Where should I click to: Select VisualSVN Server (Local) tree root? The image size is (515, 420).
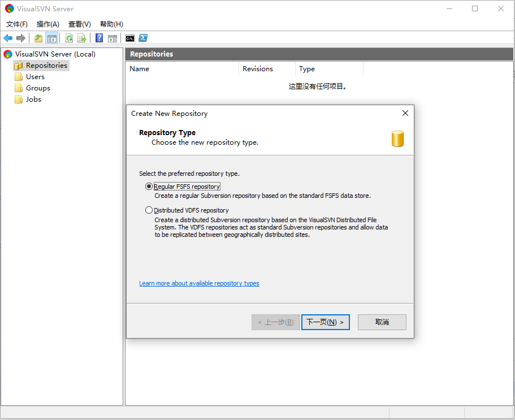[x=55, y=54]
